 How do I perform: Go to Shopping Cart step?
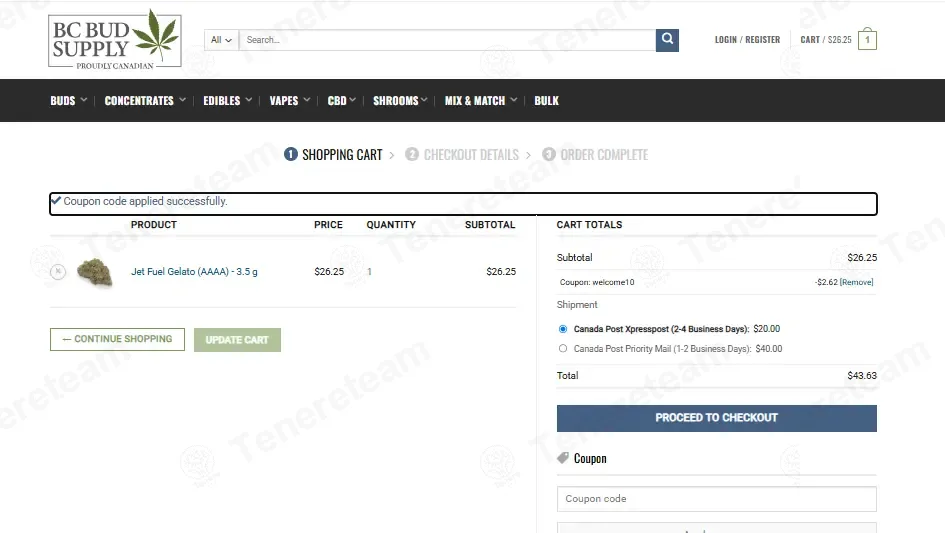[x=333, y=155]
